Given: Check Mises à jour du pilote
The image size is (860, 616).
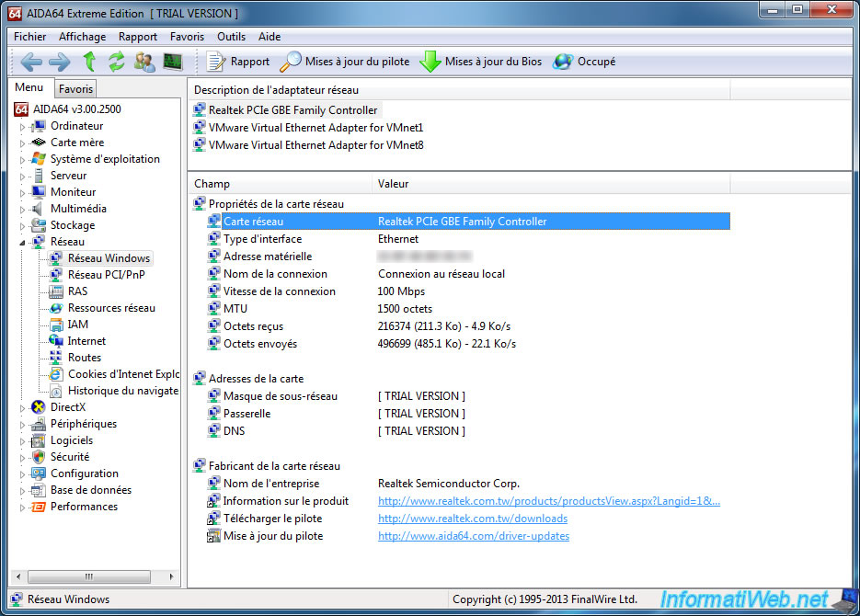Looking at the screenshot, I should 344,62.
